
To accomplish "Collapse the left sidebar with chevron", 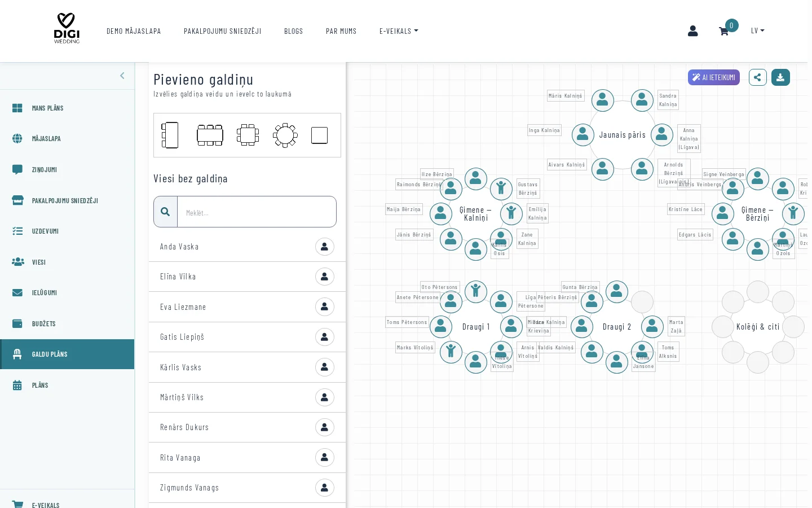I will (122, 76).
